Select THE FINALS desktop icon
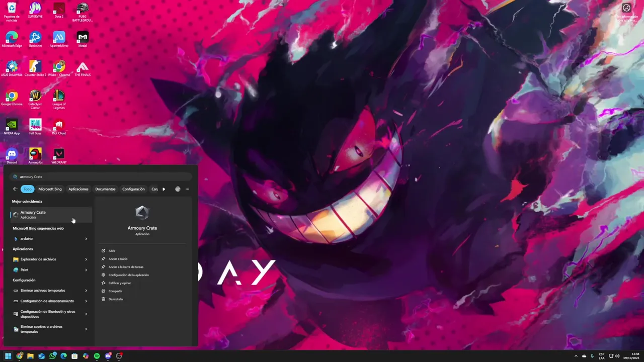The image size is (644, 362). click(x=83, y=68)
